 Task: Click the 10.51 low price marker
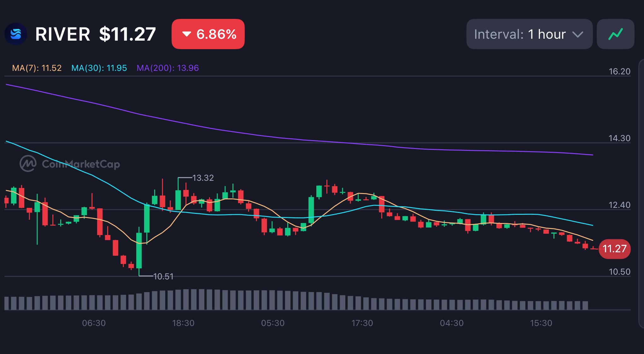coord(163,277)
